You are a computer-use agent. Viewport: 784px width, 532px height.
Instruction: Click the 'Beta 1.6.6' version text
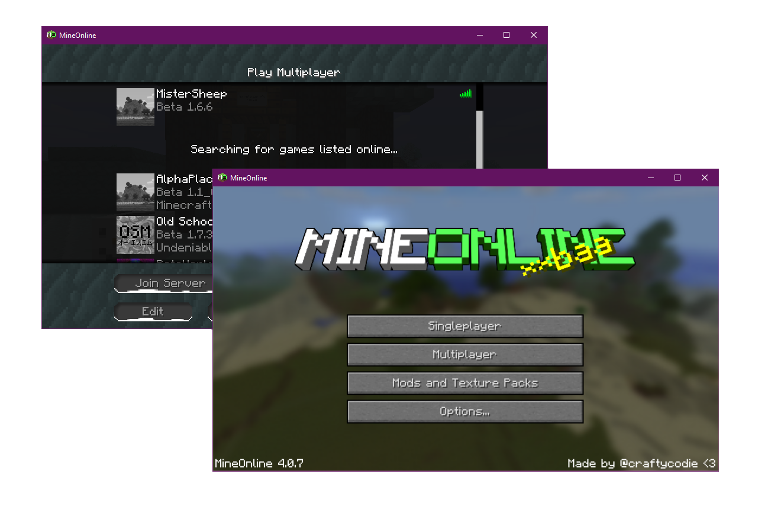(x=184, y=107)
